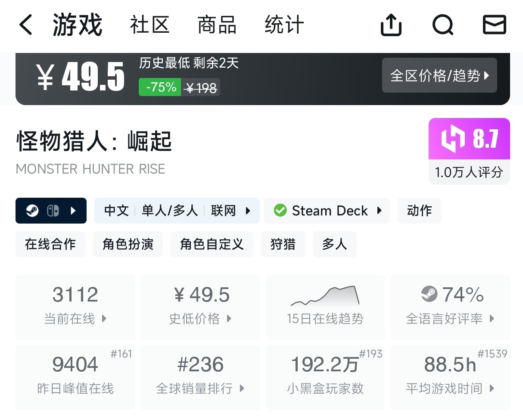Tap the back arrow icon

pyautogui.click(x=26, y=25)
